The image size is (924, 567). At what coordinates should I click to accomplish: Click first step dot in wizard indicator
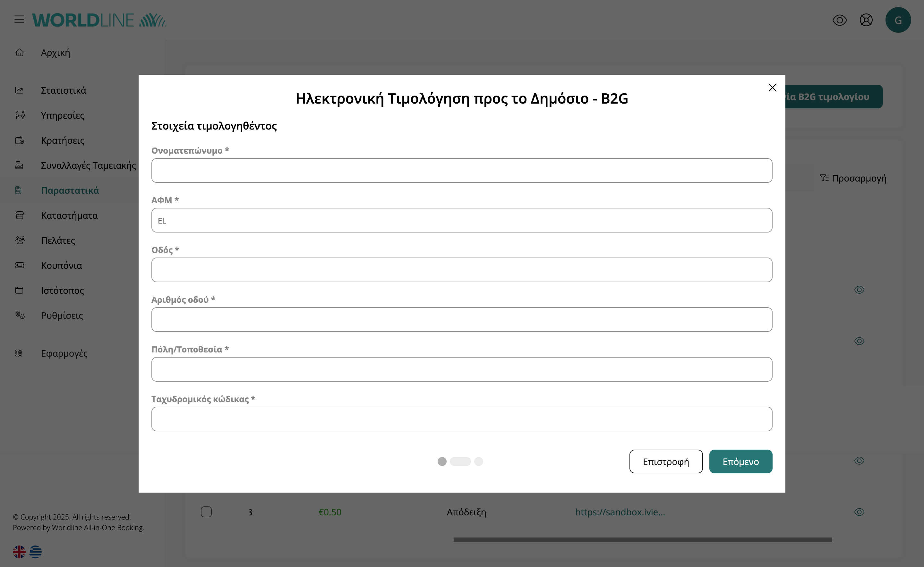click(442, 461)
